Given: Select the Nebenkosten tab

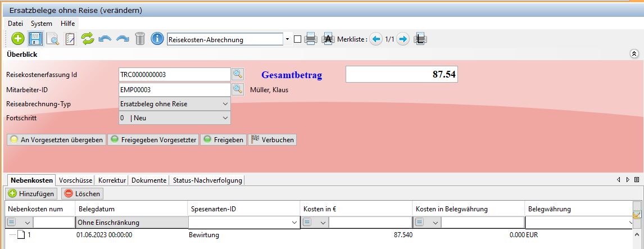Looking at the screenshot, I should (x=31, y=180).
